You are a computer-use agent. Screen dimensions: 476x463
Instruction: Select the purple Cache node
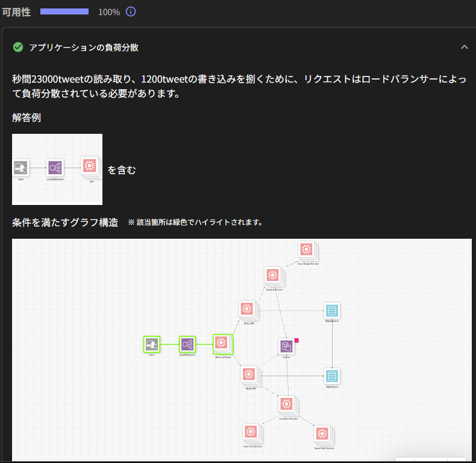click(286, 346)
